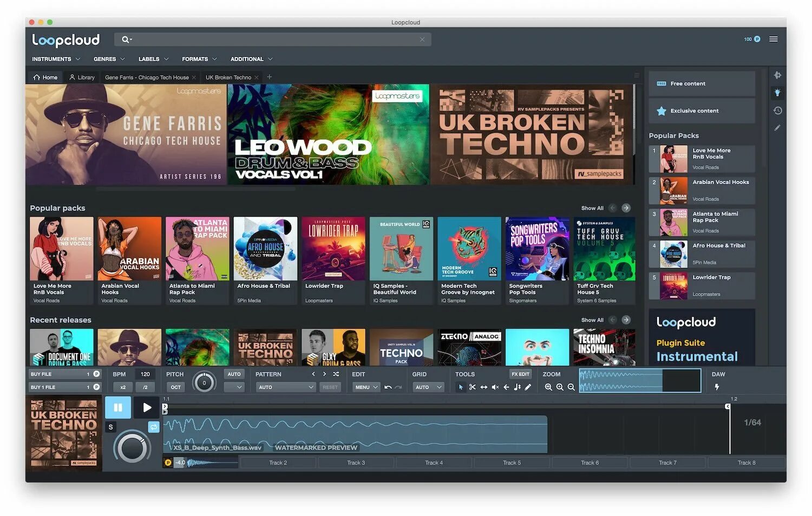Image resolution: width=812 pixels, height=516 pixels.
Task: Click the pencil edit icon in sidebar
Action: [777, 128]
